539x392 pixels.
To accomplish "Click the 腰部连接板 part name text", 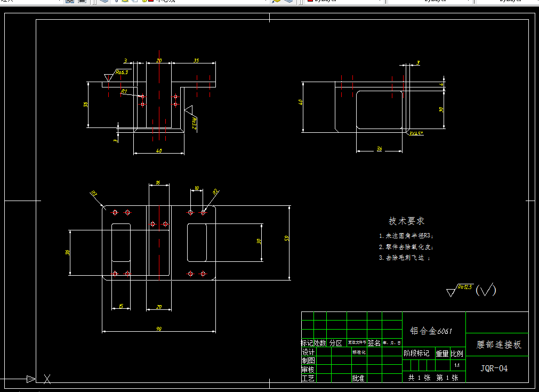I will [x=499, y=345].
